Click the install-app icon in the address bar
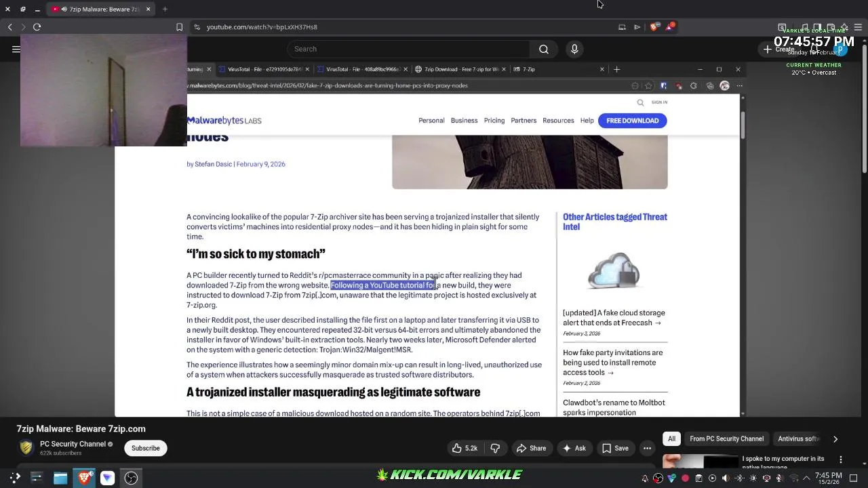868x488 pixels. click(x=622, y=27)
